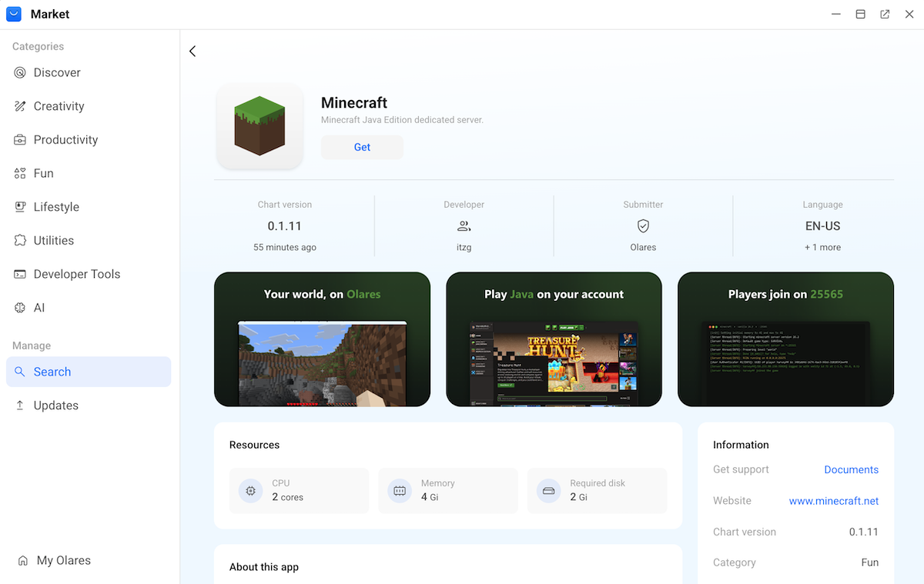Restore the window using the title bar button
This screenshot has height=584, width=924.
pyautogui.click(x=860, y=14)
